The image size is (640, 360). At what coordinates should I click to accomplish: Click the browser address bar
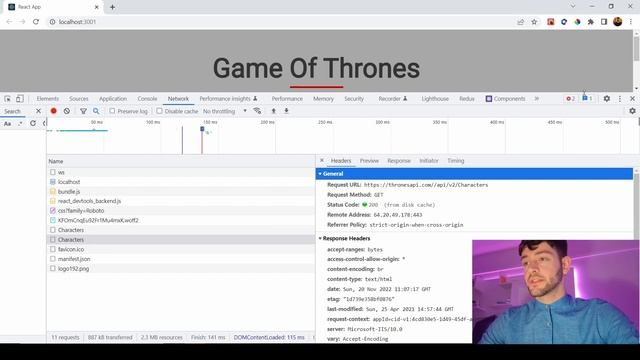coord(282,22)
